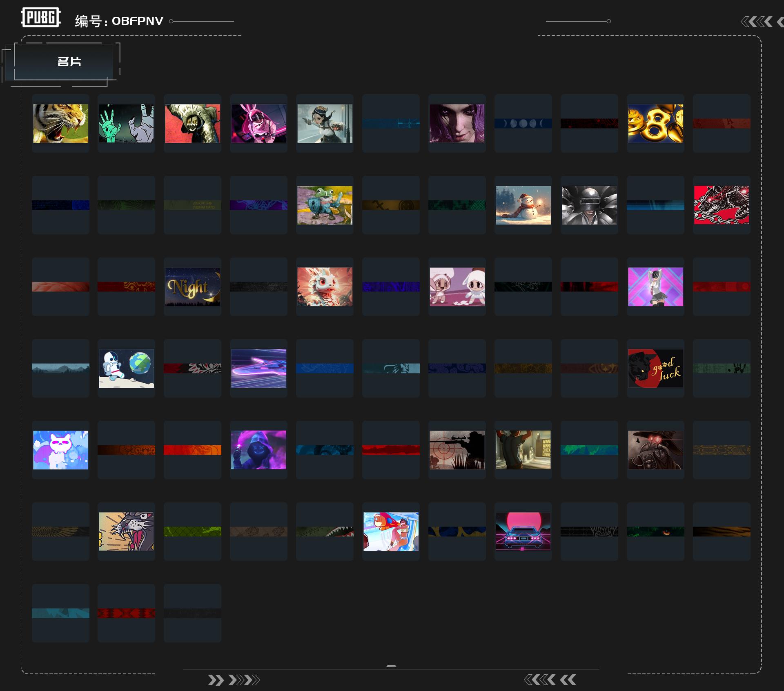784x691 pixels.
Task: Pick the frog knight name card
Action: coord(325,205)
